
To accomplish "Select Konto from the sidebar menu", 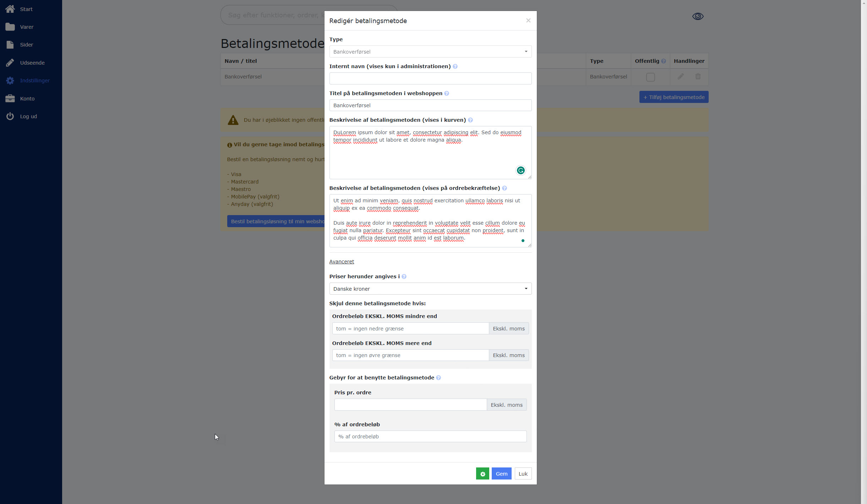I will (27, 99).
